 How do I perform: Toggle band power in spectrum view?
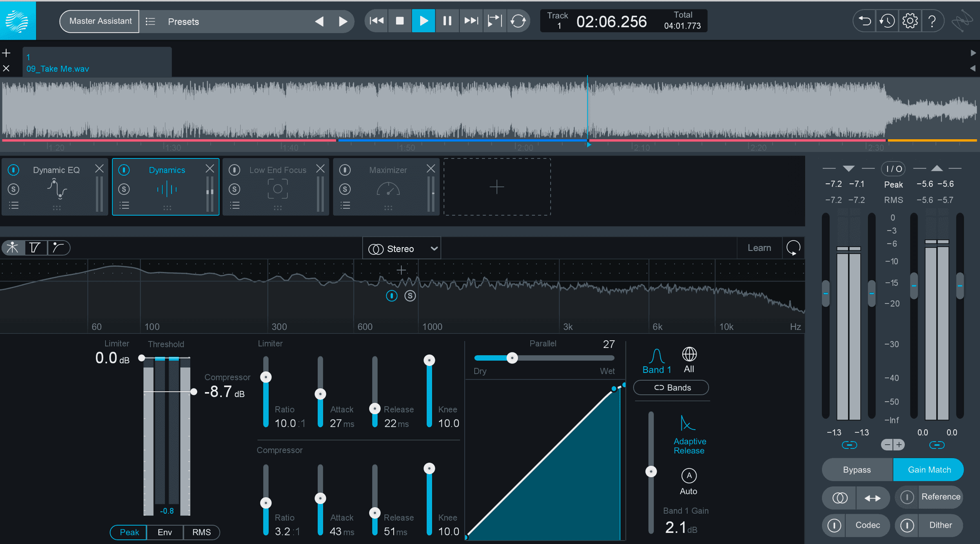pos(392,296)
